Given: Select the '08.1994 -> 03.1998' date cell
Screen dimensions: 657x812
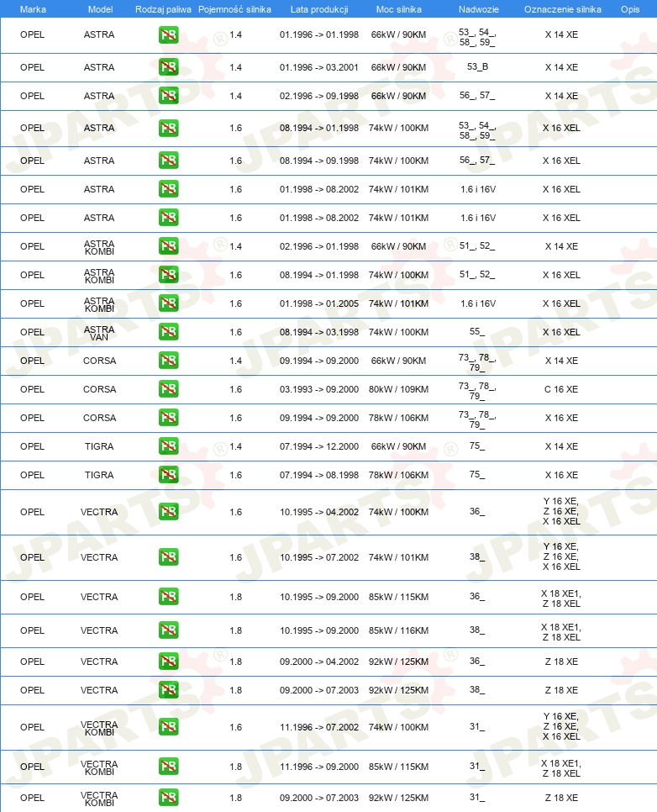Looking at the screenshot, I should (319, 332).
